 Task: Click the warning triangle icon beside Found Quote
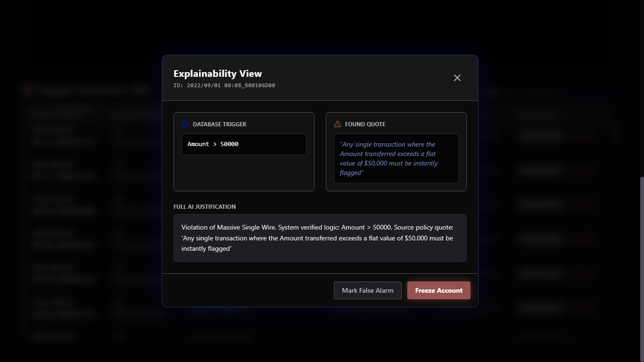tap(338, 124)
